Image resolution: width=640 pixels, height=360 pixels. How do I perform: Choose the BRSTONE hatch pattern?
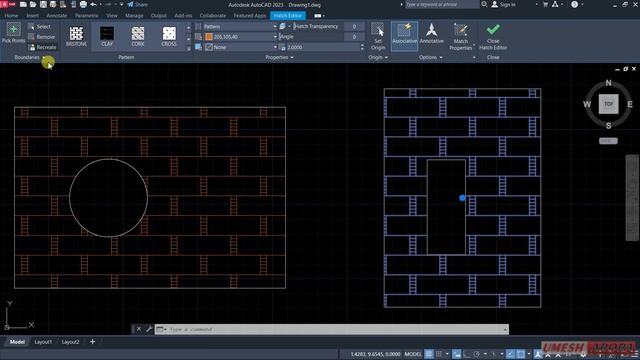[x=76, y=36]
